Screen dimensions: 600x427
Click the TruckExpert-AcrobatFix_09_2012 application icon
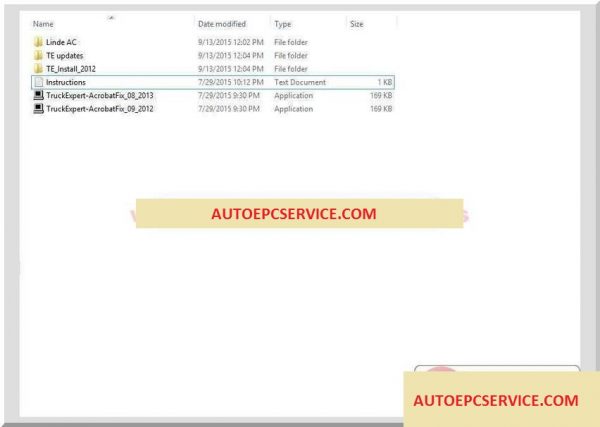(38, 109)
